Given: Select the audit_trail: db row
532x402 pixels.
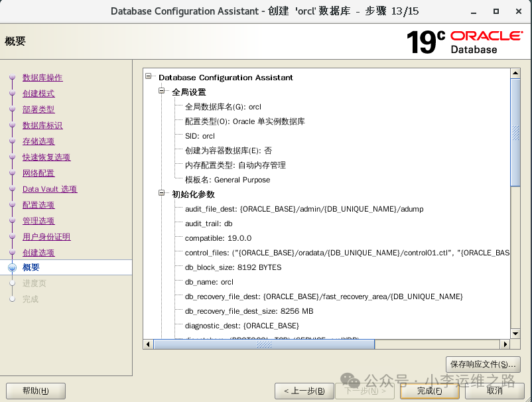Looking at the screenshot, I should pos(209,224).
